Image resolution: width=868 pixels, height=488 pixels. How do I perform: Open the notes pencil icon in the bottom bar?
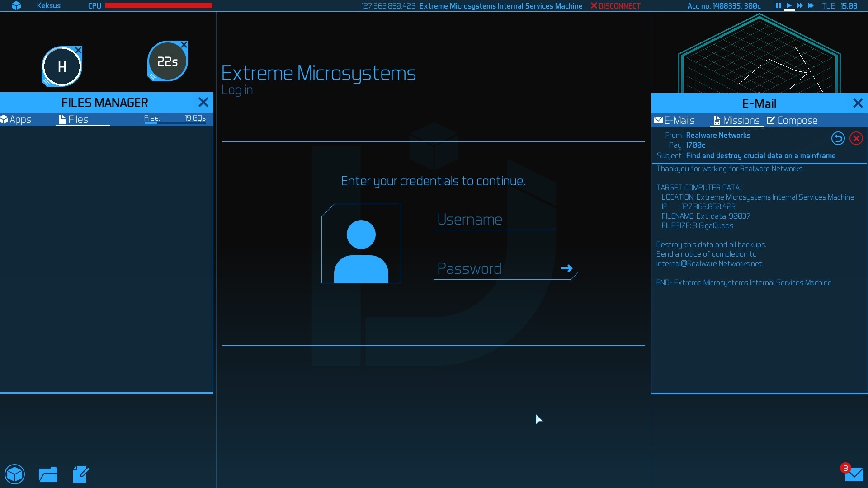coord(81,474)
